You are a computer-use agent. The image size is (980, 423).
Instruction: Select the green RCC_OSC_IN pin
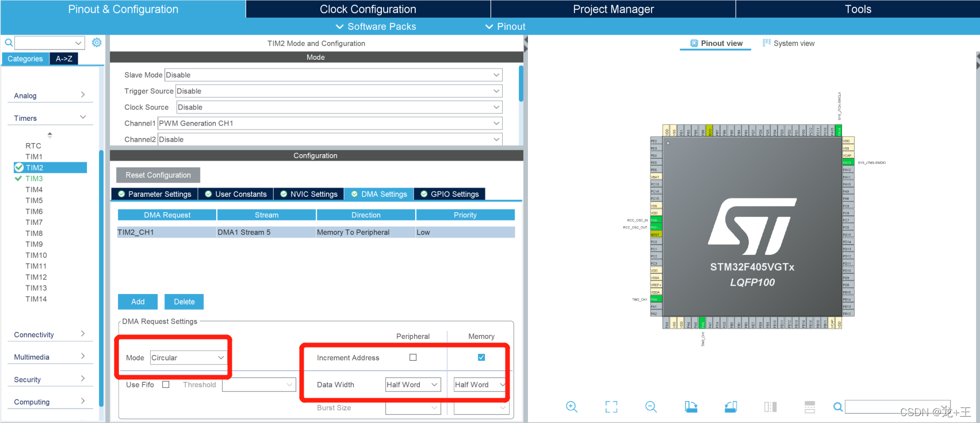click(x=655, y=220)
